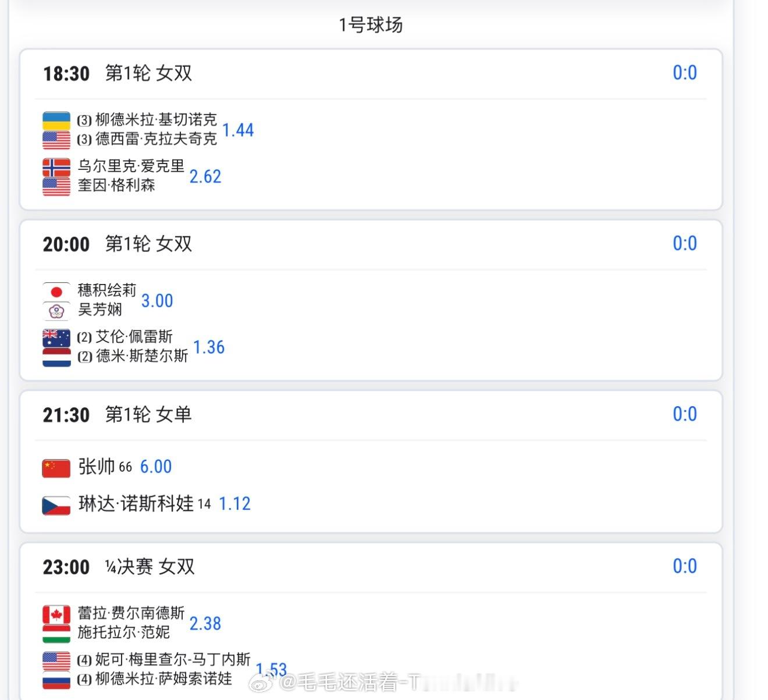Click the Netherlands flag beside 德米·斯楚尔斯
The image size is (768, 700).
point(55,356)
